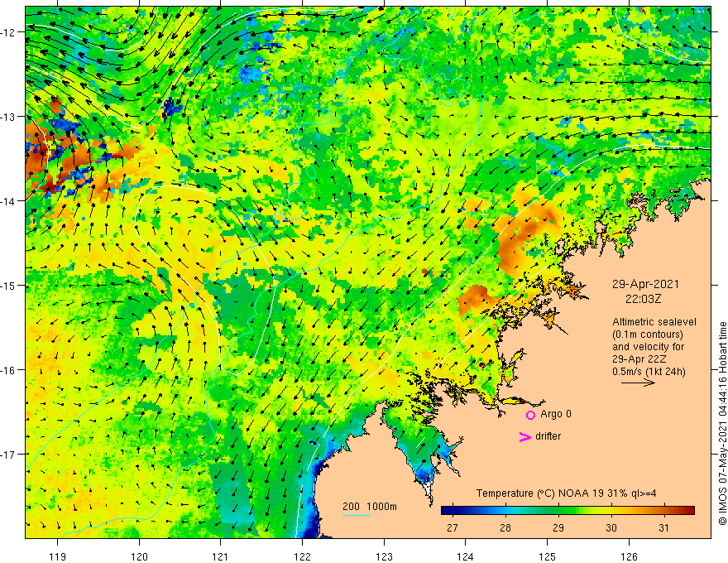Click the 'drifter' legend label
Image resolution: width=728 pixels, height=563 pixels.
coord(548,436)
